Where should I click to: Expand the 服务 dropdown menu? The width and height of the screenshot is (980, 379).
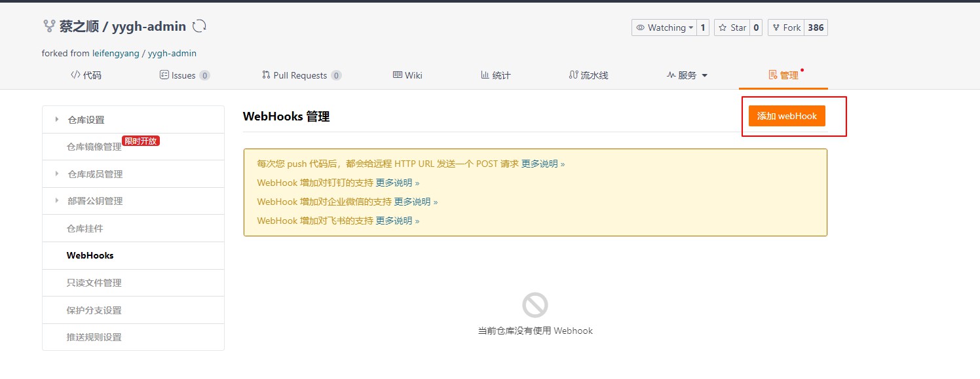[687, 75]
